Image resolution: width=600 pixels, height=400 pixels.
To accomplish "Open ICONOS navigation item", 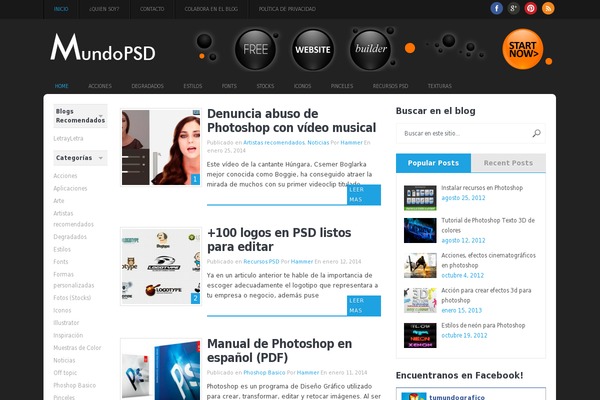I will (302, 86).
